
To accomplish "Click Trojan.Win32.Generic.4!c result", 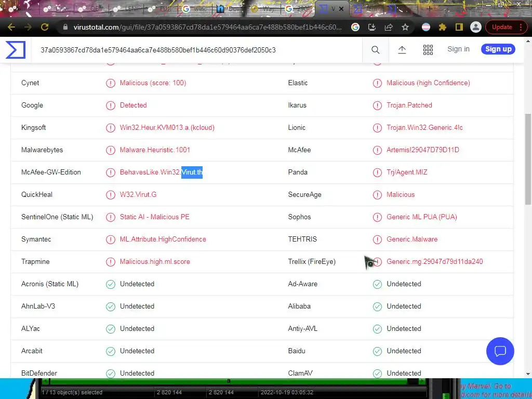I will coord(424,128).
